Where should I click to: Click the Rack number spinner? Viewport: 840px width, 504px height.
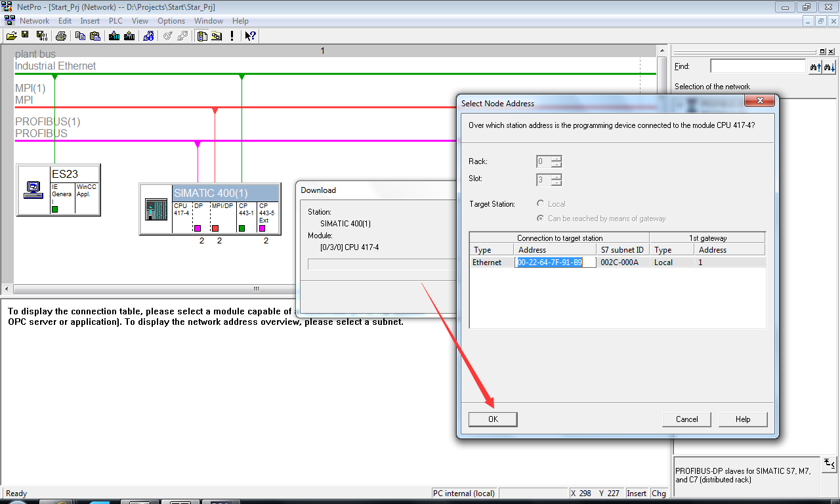[x=556, y=161]
